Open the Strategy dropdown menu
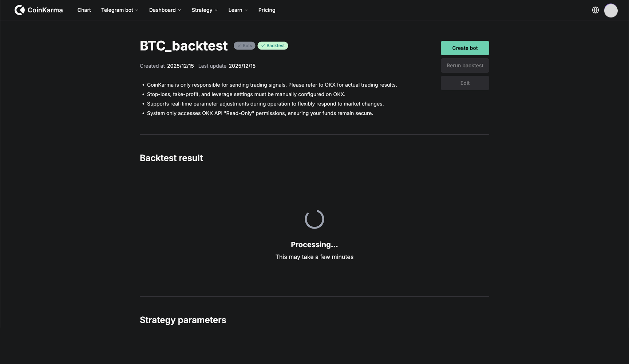Image resolution: width=629 pixels, height=364 pixels. (x=205, y=10)
